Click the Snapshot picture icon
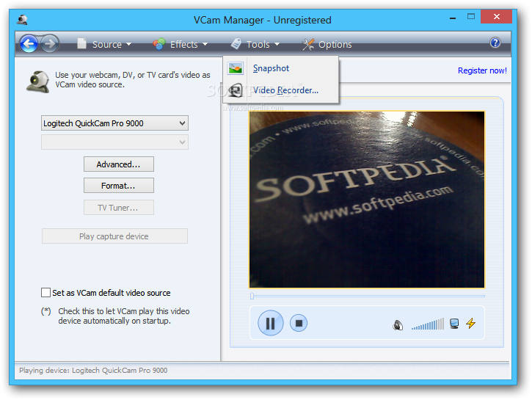 pyautogui.click(x=235, y=68)
